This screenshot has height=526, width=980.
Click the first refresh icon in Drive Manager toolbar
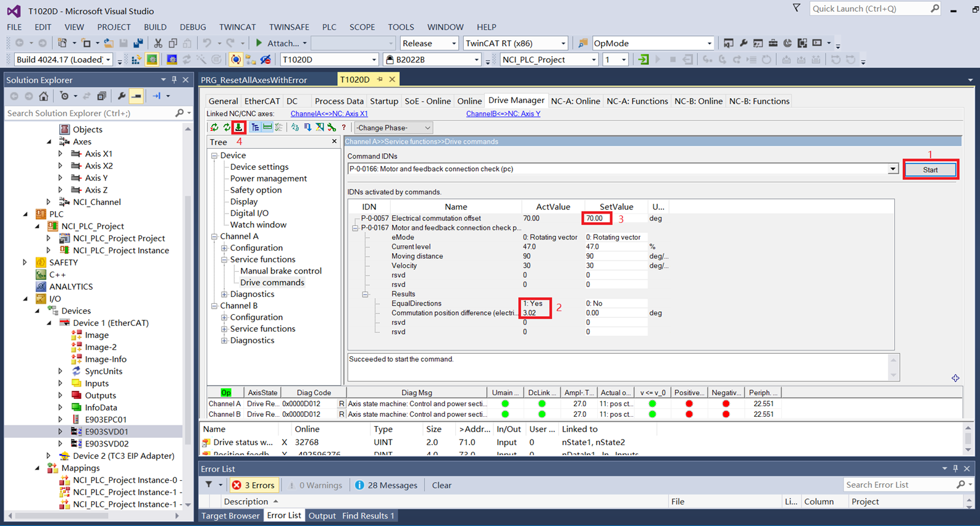pos(214,127)
